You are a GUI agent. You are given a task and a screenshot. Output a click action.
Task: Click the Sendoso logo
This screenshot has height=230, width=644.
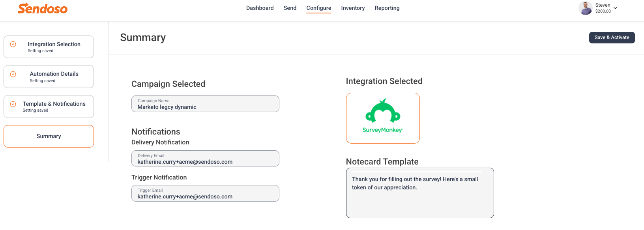43,8
